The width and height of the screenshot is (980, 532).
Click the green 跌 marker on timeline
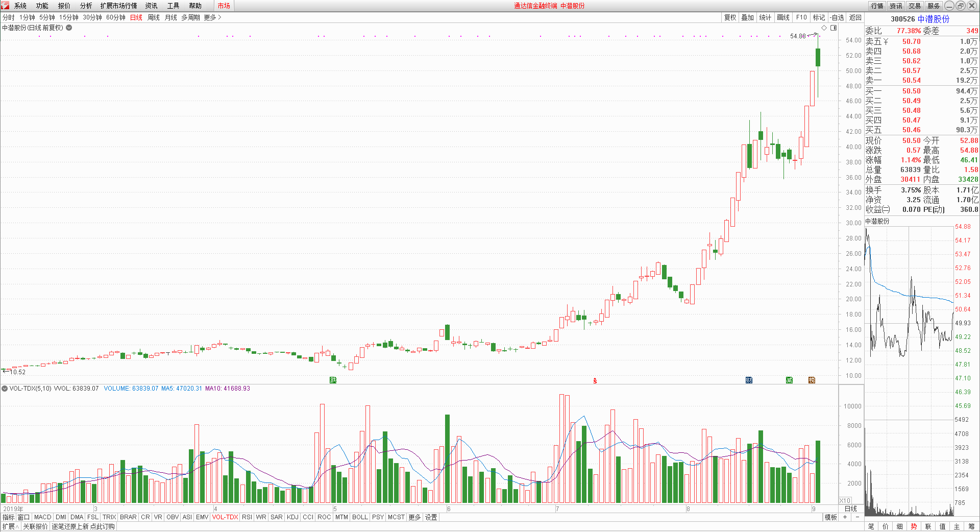tap(333, 380)
